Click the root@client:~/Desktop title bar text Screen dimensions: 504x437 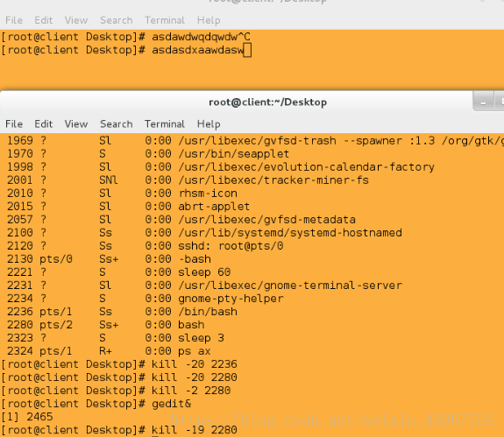click(x=267, y=102)
